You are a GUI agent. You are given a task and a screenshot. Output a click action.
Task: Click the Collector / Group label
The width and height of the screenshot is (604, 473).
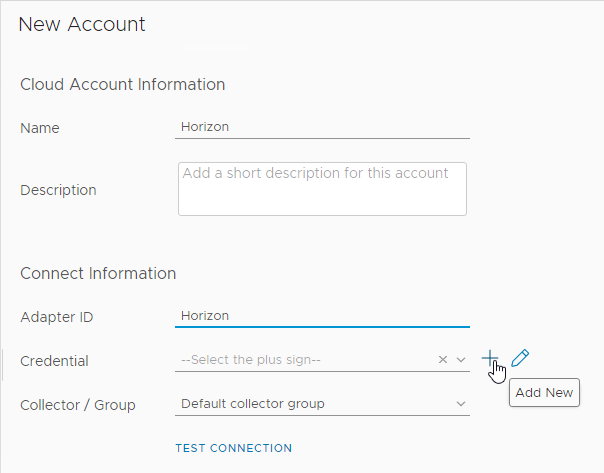pyautogui.click(x=78, y=405)
